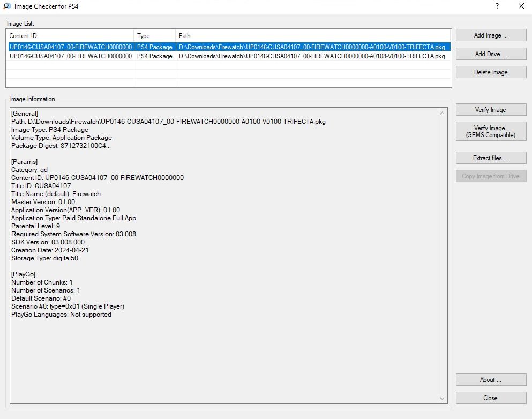
Task: Click the Parental Level: 9 line
Action: [x=35, y=226]
